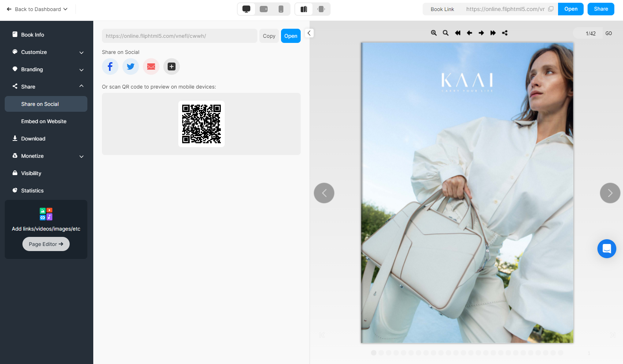This screenshot has height=364, width=623.
Task: Switch to tablet preview mode icon
Action: 264,9
